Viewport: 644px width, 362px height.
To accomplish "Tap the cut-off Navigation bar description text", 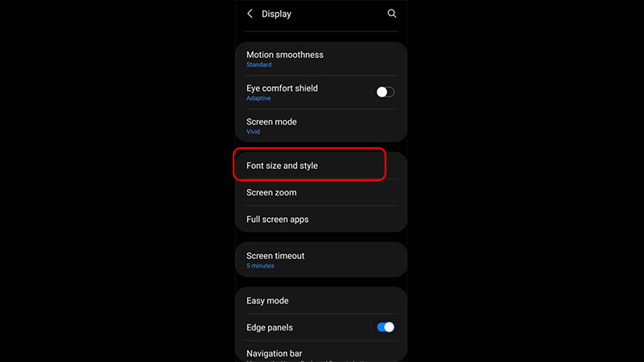I will [305, 360].
